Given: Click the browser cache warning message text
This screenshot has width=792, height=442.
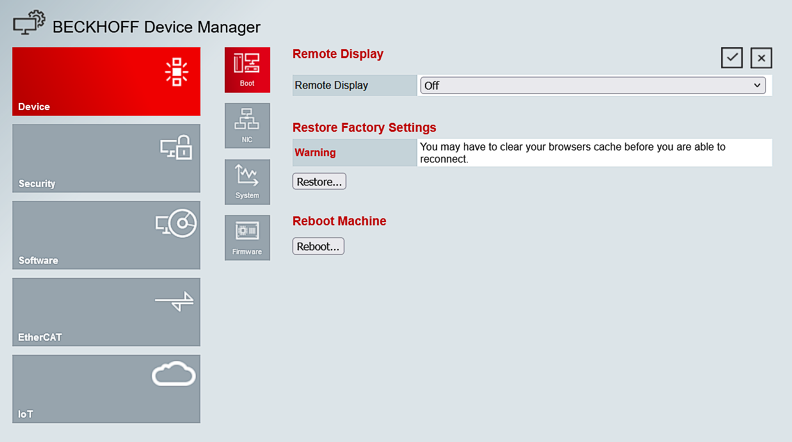Looking at the screenshot, I should 572,153.
